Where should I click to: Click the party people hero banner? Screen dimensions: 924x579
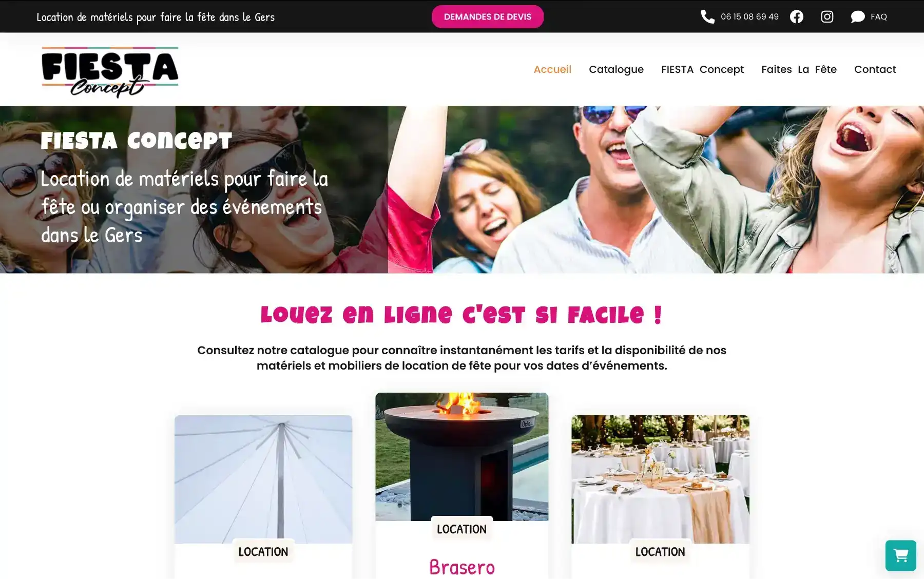462,189
